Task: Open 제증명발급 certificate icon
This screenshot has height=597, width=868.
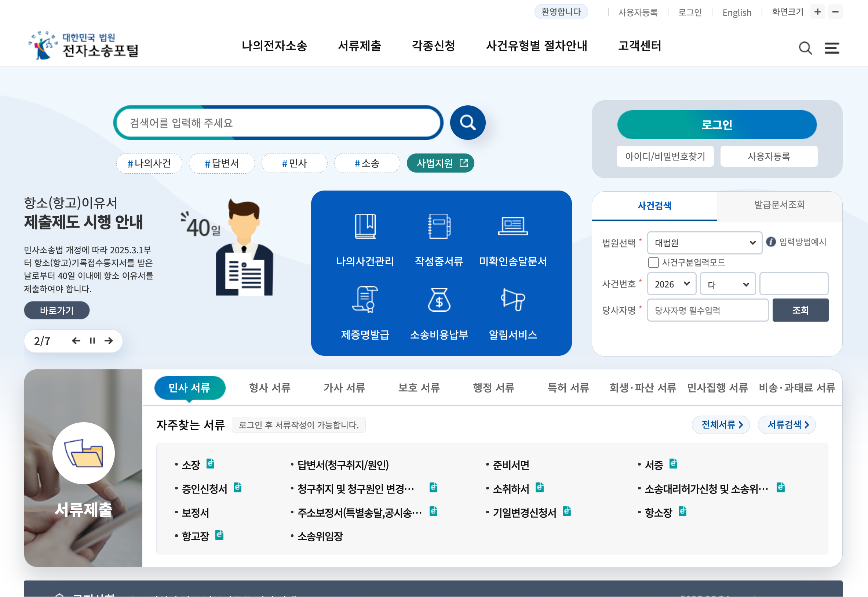Action: click(365, 299)
